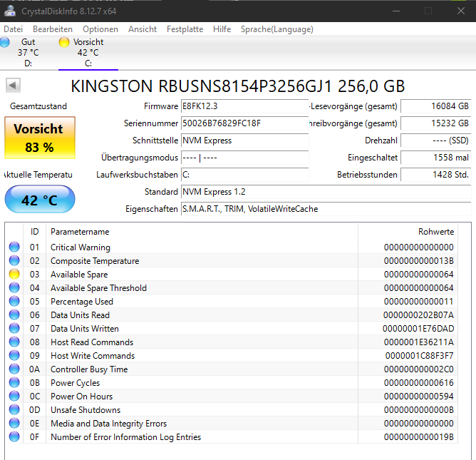Select the C: drive with Vorsicht status
Screen dimensions: 476x460
point(88,53)
